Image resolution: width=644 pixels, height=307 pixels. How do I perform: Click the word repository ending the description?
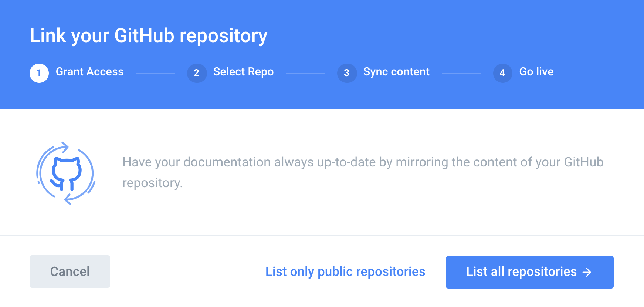point(152,183)
